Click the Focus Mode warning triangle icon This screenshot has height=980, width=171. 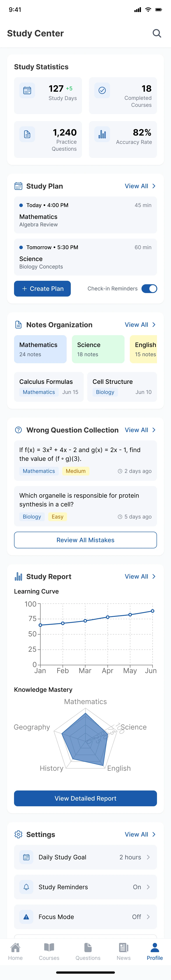pyautogui.click(x=26, y=917)
